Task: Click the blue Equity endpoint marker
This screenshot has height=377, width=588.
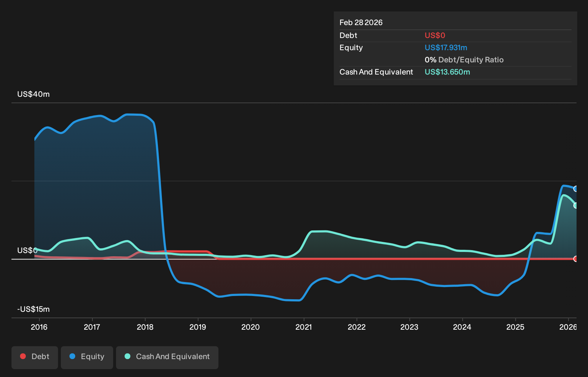Action: [x=575, y=189]
